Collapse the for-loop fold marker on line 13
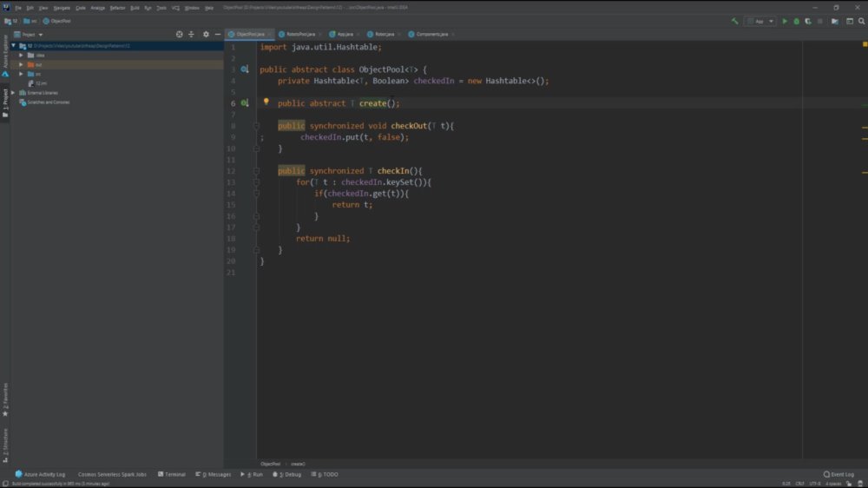The image size is (868, 488). point(256,182)
